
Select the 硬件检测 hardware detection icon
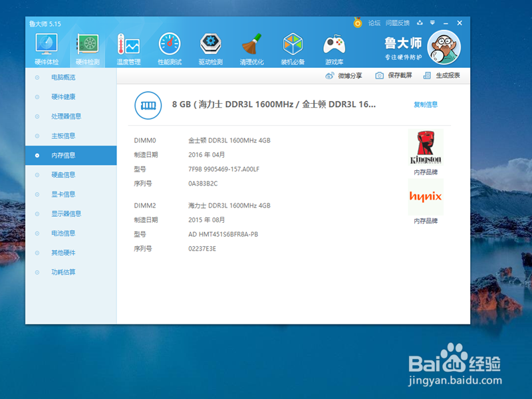(x=88, y=49)
